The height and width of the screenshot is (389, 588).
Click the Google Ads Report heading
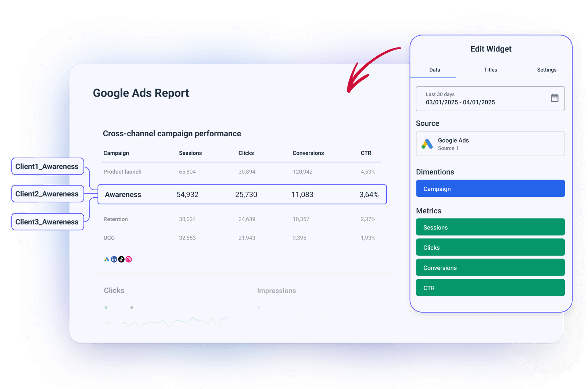[141, 93]
